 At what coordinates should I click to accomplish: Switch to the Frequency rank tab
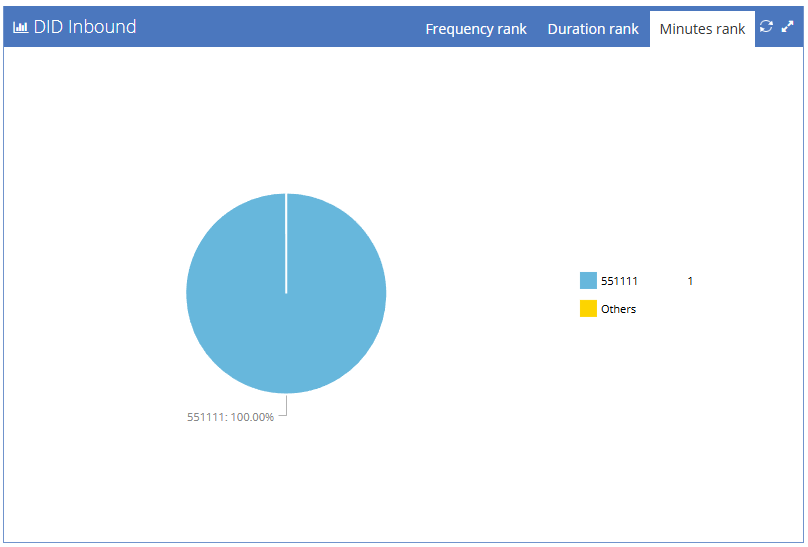pos(476,29)
